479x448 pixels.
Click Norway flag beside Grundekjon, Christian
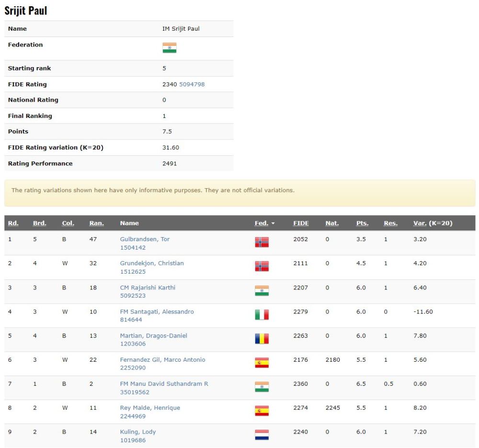262,266
